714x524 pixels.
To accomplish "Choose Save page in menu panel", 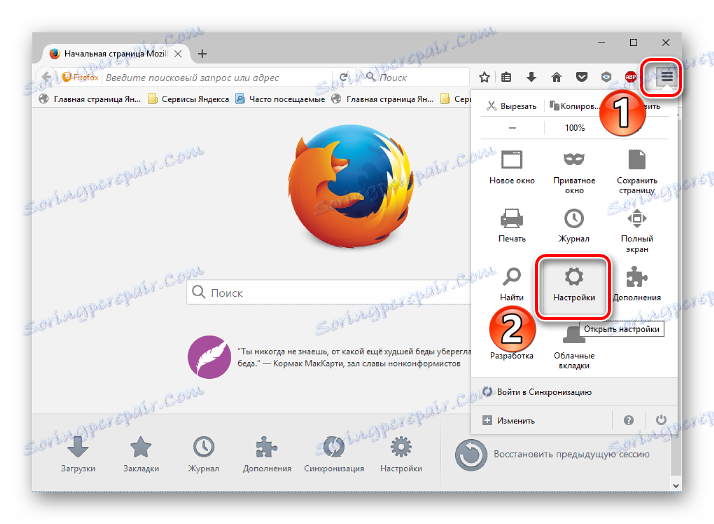I will click(637, 172).
